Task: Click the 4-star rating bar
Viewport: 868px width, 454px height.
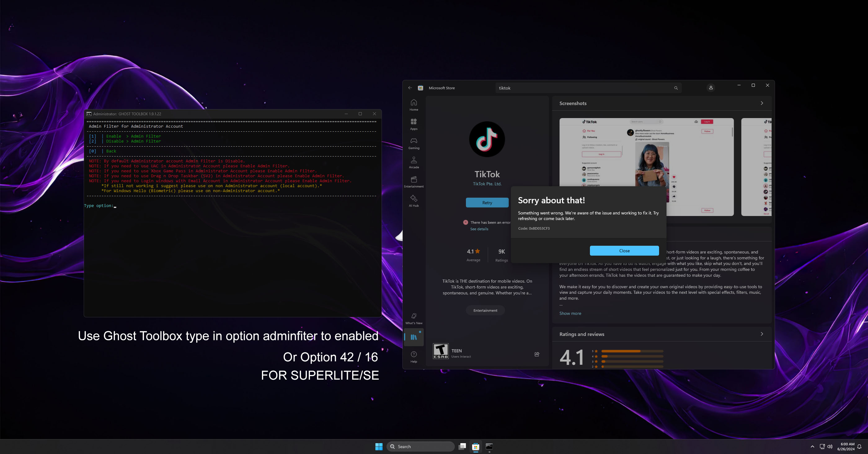Action: 632,356
